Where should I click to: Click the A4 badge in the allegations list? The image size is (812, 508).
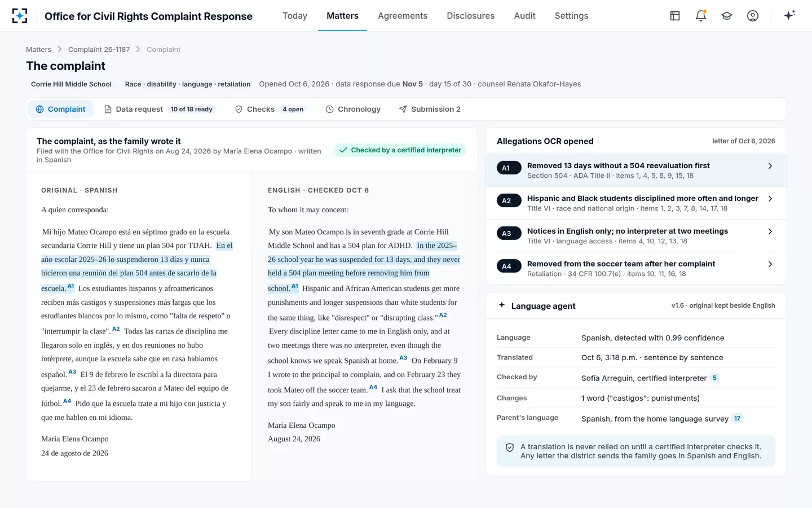(x=509, y=266)
